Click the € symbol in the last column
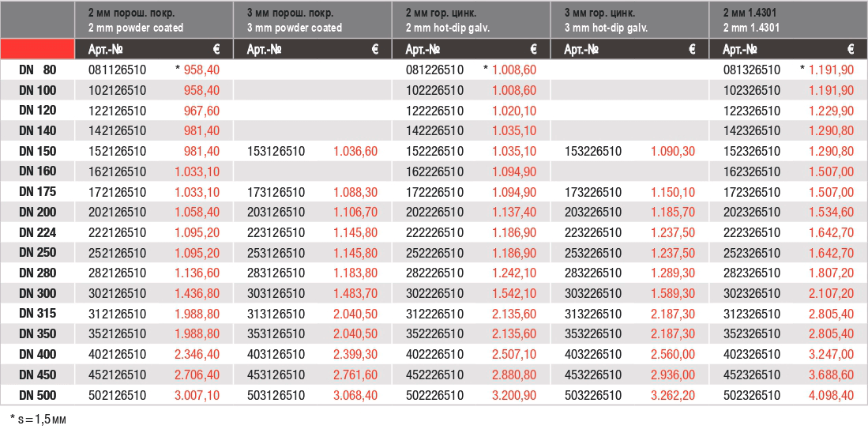 [x=851, y=49]
